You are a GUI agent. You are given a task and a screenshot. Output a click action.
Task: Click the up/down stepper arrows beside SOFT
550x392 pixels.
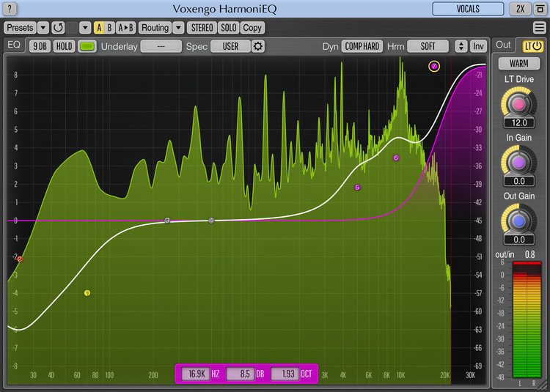[x=461, y=46]
